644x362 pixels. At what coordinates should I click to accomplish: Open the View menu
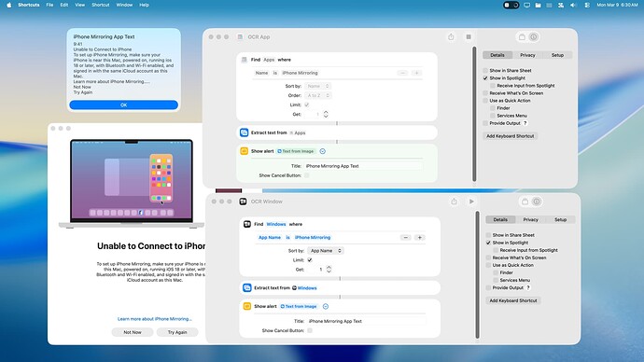point(79,5)
